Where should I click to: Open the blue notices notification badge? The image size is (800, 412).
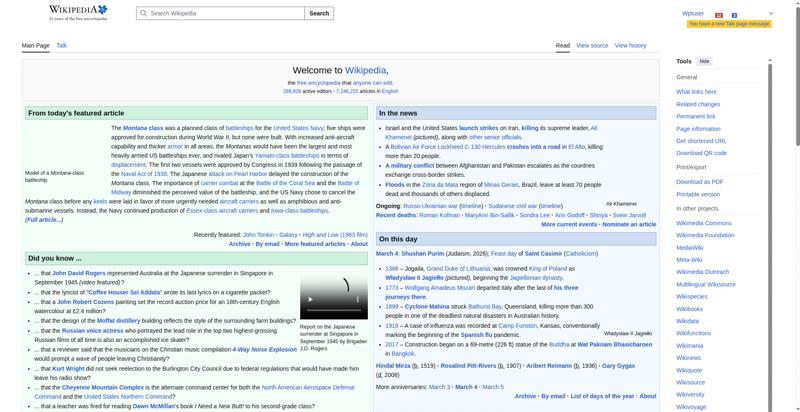(x=734, y=14)
